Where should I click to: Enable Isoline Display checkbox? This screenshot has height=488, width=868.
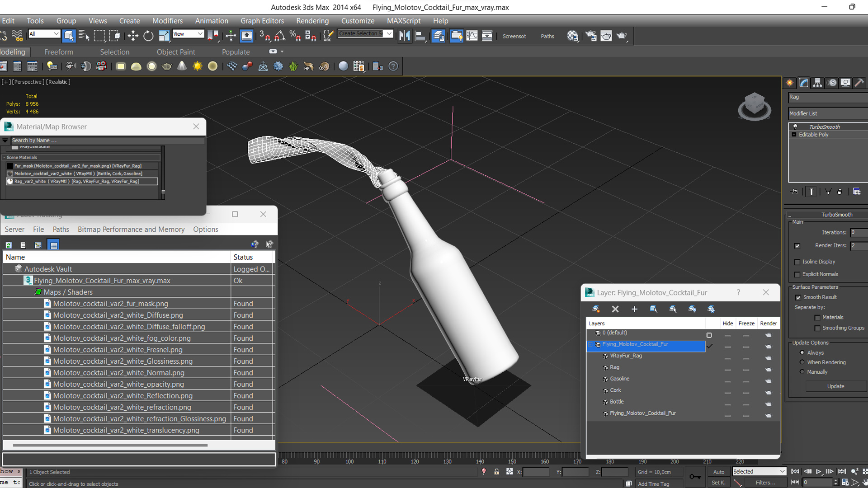coord(797,262)
